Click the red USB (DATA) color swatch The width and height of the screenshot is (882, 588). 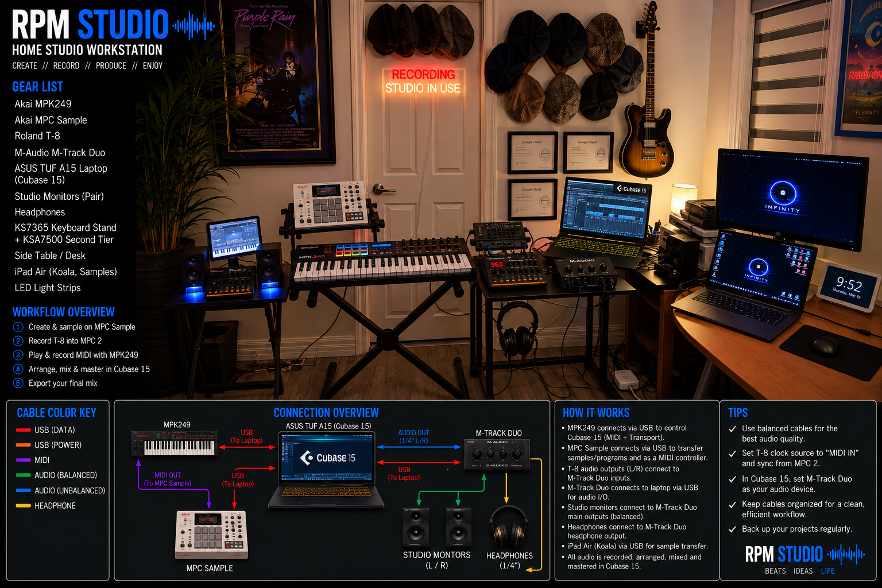[23, 430]
